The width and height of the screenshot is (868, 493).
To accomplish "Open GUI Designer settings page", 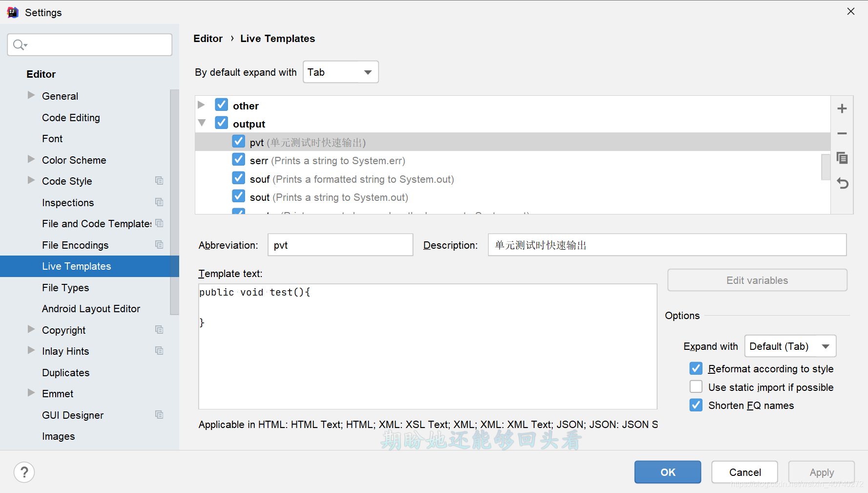I will (x=73, y=415).
